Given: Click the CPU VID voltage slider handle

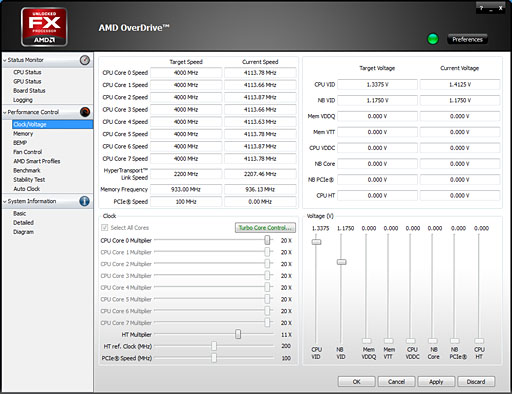Looking at the screenshot, I should (316, 242).
